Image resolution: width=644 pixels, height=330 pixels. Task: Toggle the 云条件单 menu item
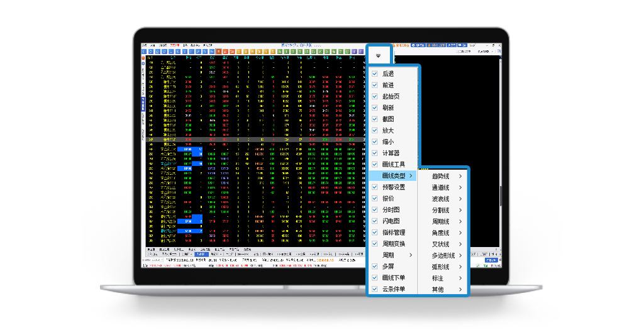(x=392, y=289)
